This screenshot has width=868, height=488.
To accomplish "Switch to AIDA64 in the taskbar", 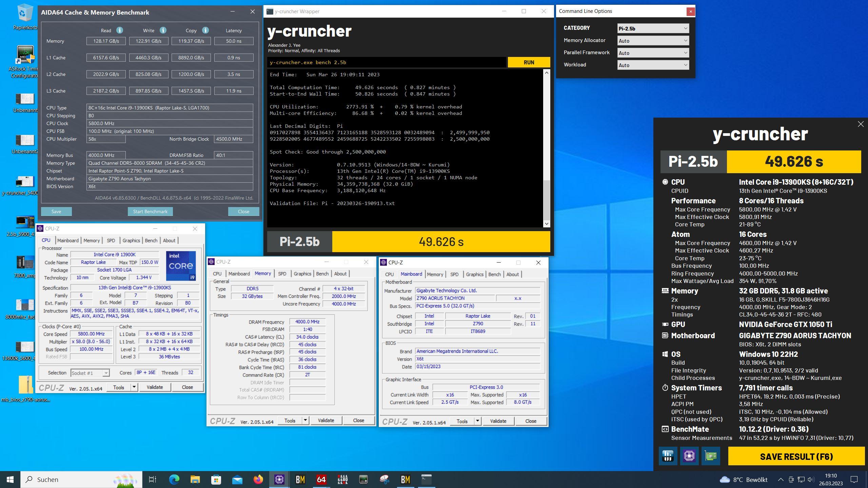I will pos(321,479).
